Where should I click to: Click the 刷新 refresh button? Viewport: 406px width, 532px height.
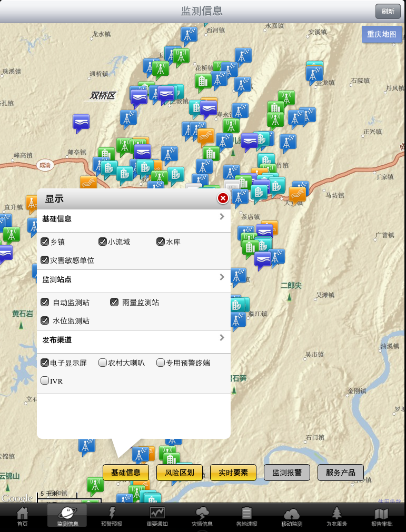coord(388,11)
